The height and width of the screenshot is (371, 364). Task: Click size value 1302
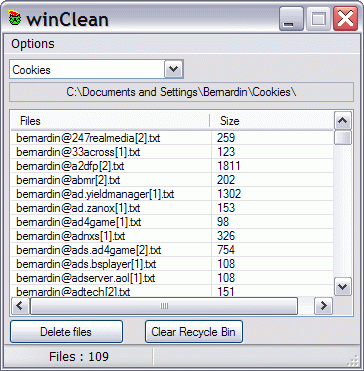tap(229, 194)
